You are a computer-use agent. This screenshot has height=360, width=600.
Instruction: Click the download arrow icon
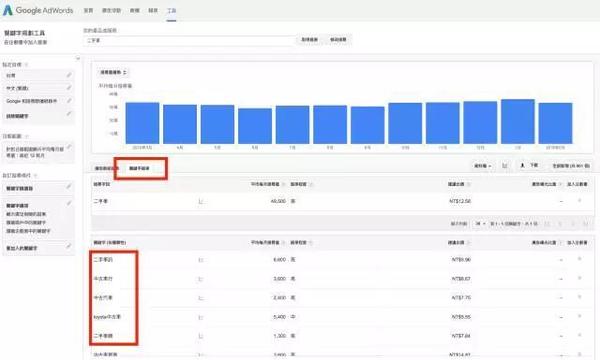click(x=522, y=165)
